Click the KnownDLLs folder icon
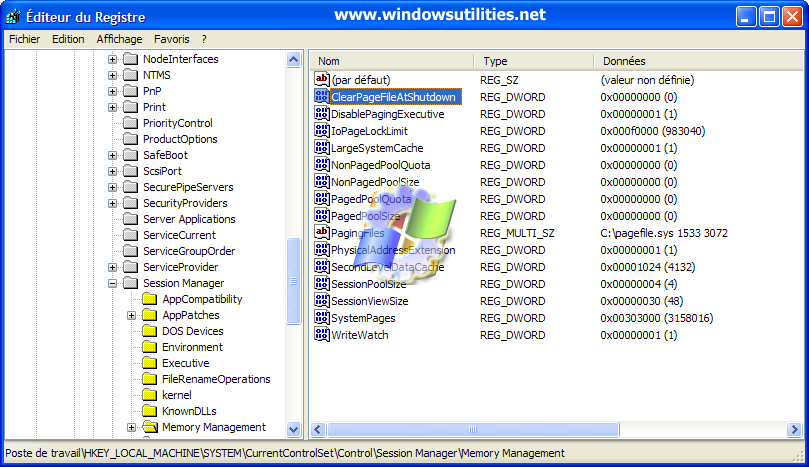 click(x=150, y=411)
